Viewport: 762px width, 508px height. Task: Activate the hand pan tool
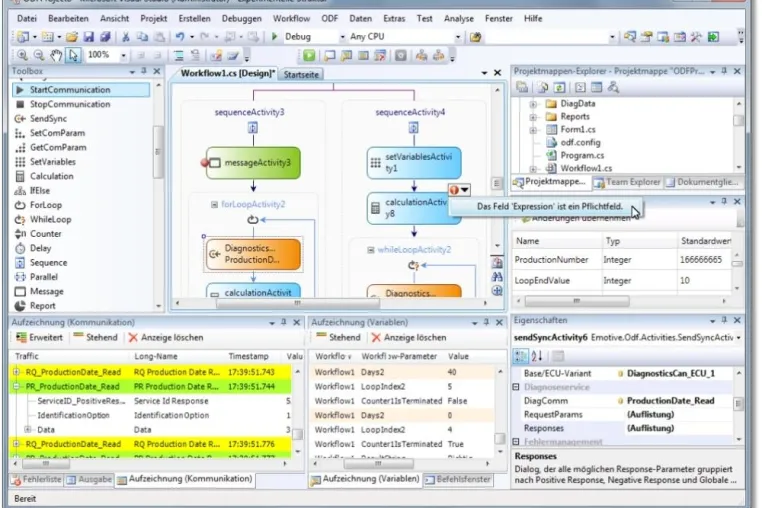(56, 55)
